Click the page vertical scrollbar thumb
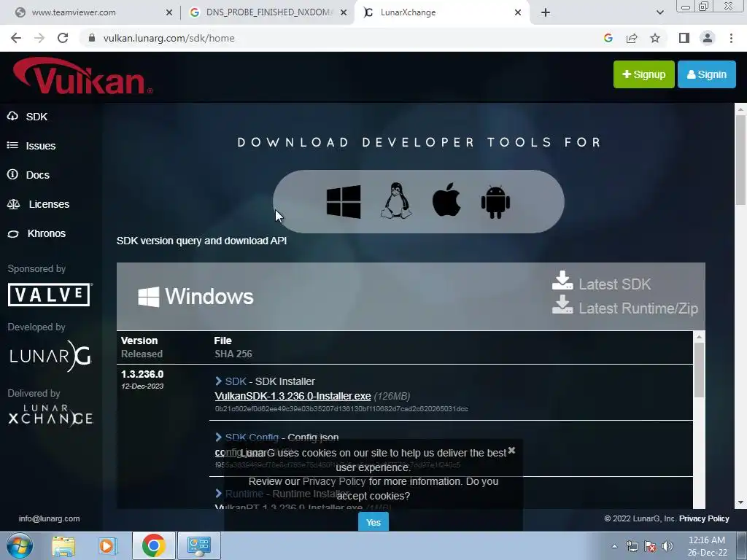The width and height of the screenshot is (747, 560). click(740, 160)
